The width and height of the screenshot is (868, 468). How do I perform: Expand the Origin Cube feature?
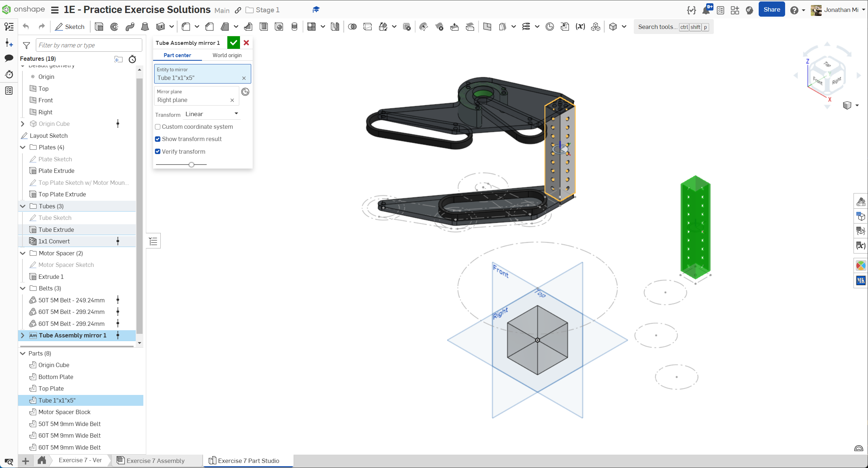23,124
